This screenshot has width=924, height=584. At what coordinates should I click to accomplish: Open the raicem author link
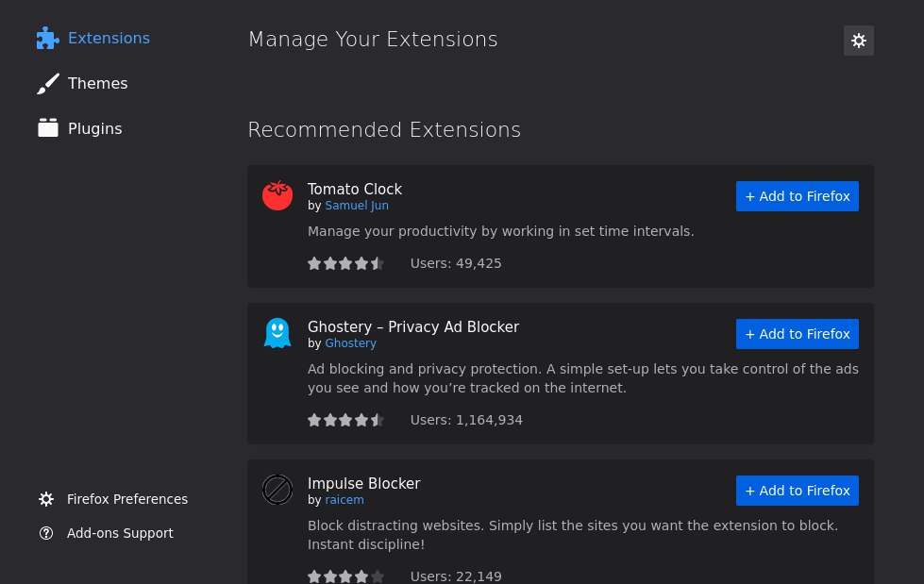[344, 500]
